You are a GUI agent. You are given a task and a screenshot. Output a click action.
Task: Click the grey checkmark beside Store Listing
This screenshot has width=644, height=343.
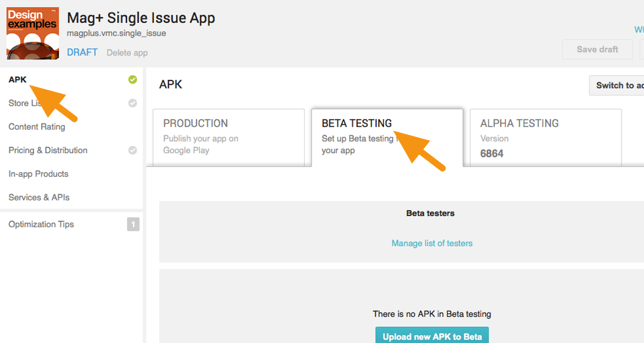(x=132, y=103)
